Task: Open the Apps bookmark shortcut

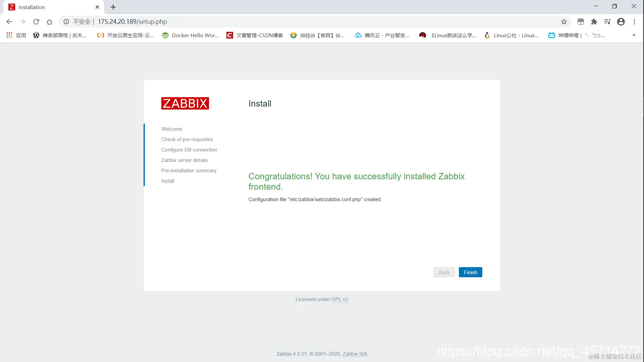Action: click(x=16, y=35)
